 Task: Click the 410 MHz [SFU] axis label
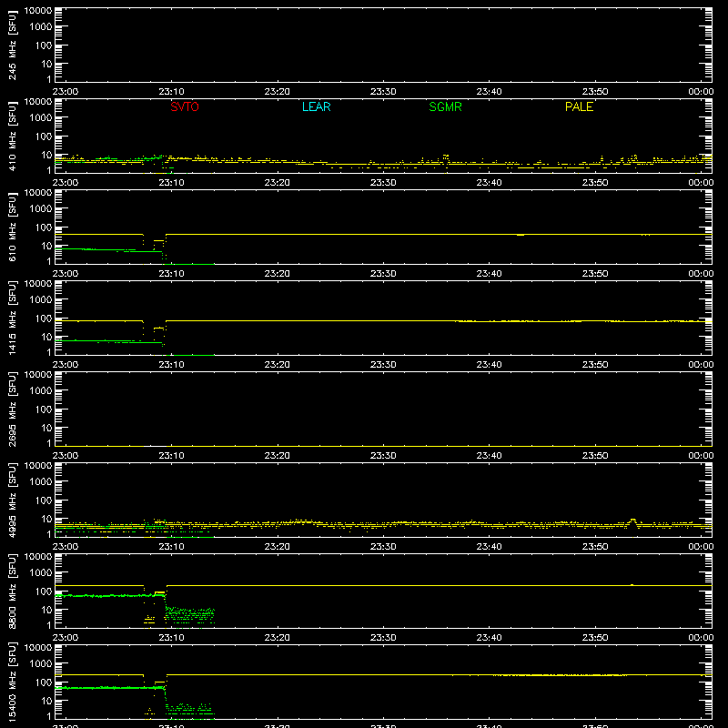coord(12,136)
